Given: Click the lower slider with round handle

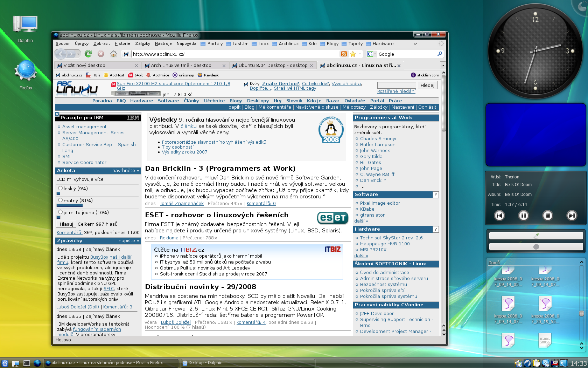Looking at the screenshot, I should (536, 247).
